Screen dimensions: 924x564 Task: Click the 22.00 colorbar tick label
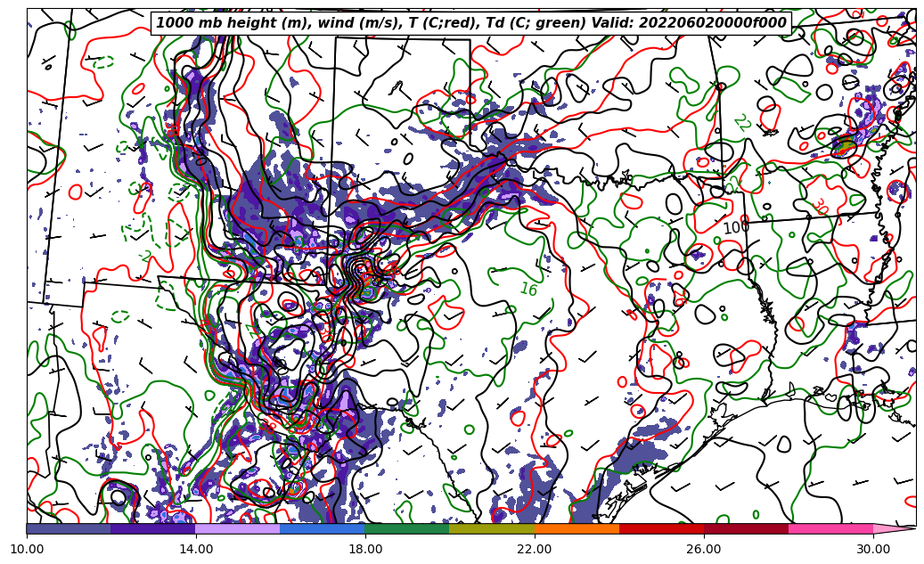tap(535, 550)
